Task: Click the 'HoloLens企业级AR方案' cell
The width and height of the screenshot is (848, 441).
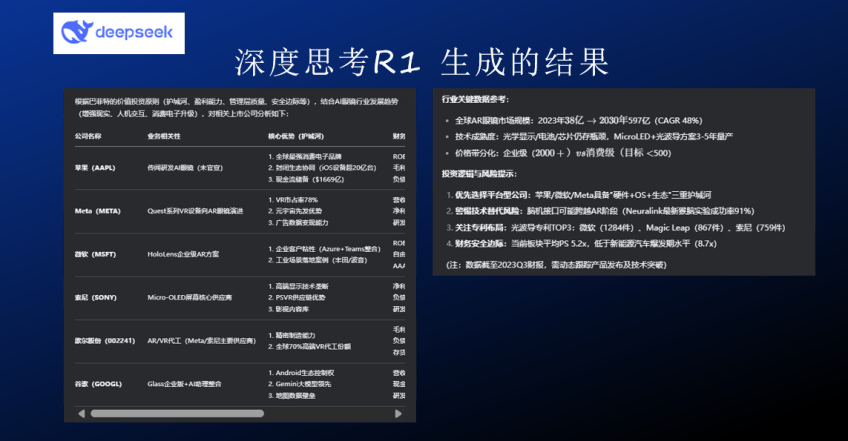Action: pos(183,254)
